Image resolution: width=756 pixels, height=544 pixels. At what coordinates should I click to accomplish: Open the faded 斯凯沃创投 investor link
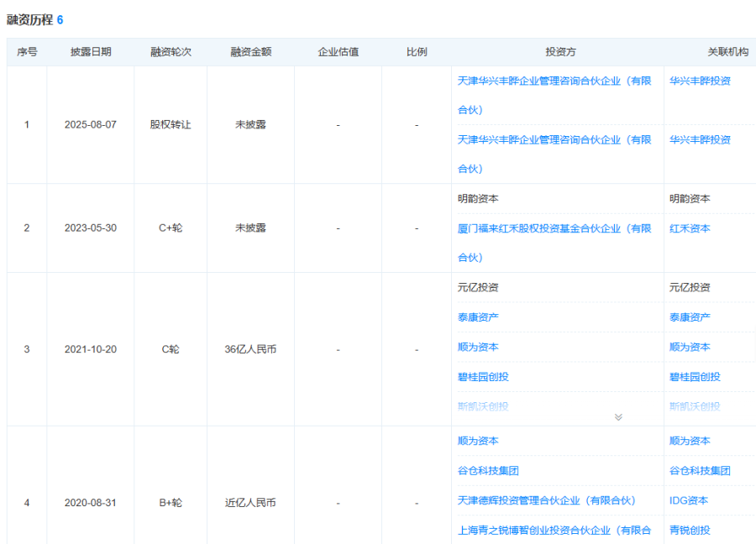click(483, 406)
